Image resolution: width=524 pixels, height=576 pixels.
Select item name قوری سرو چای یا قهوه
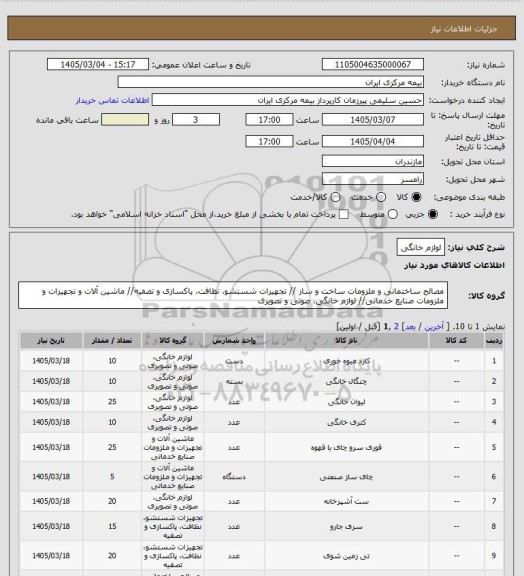pyautogui.click(x=346, y=448)
